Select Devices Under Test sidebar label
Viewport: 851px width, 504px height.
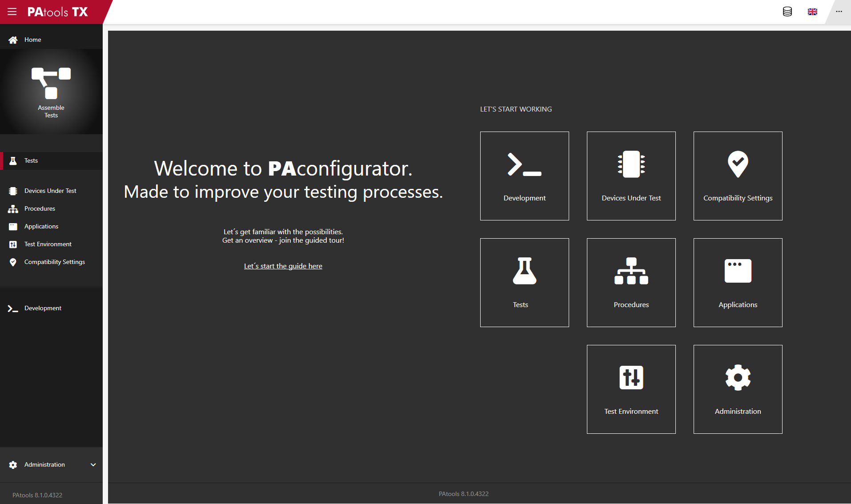click(x=50, y=191)
